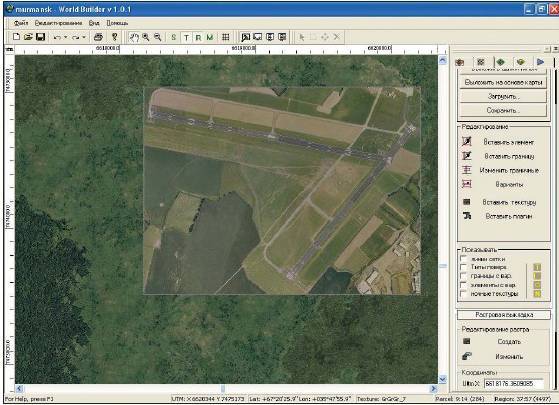Toggle the T mode toolbar button

pyautogui.click(x=186, y=37)
